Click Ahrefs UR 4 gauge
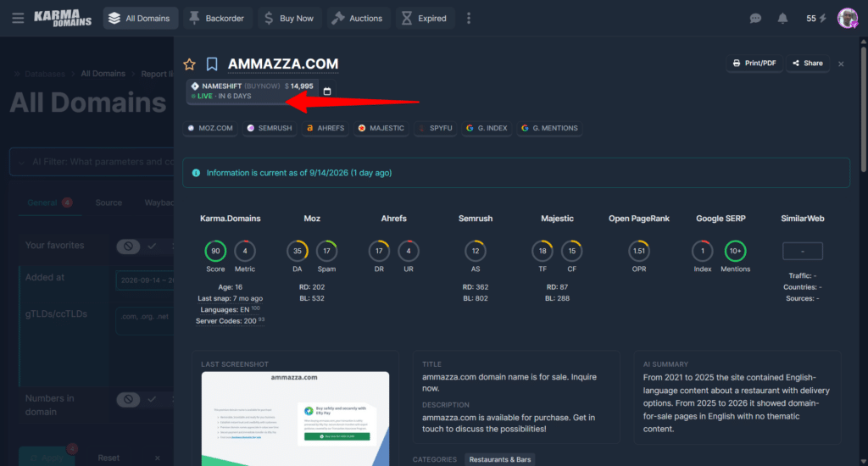Viewport: 868px width, 466px height. tap(409, 252)
